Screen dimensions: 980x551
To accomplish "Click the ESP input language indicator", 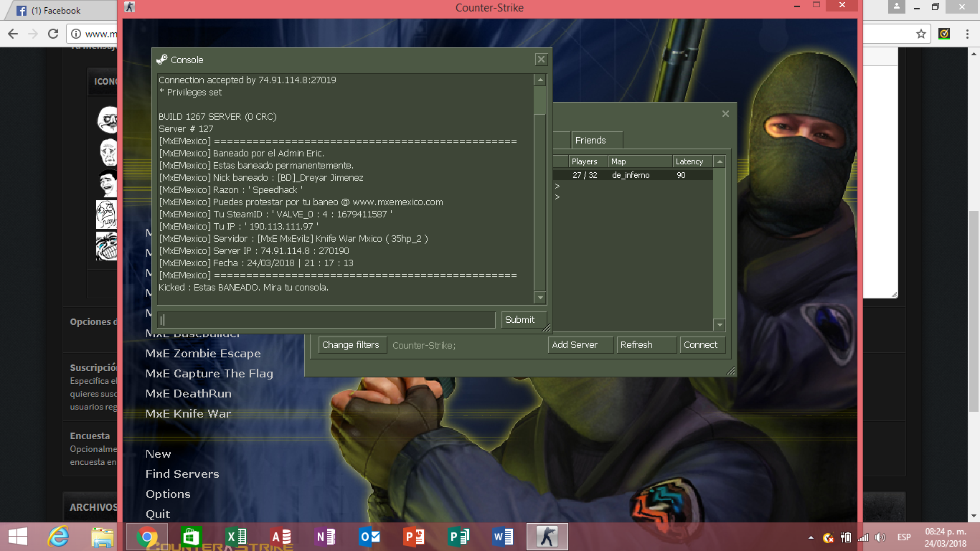I will coord(904,537).
